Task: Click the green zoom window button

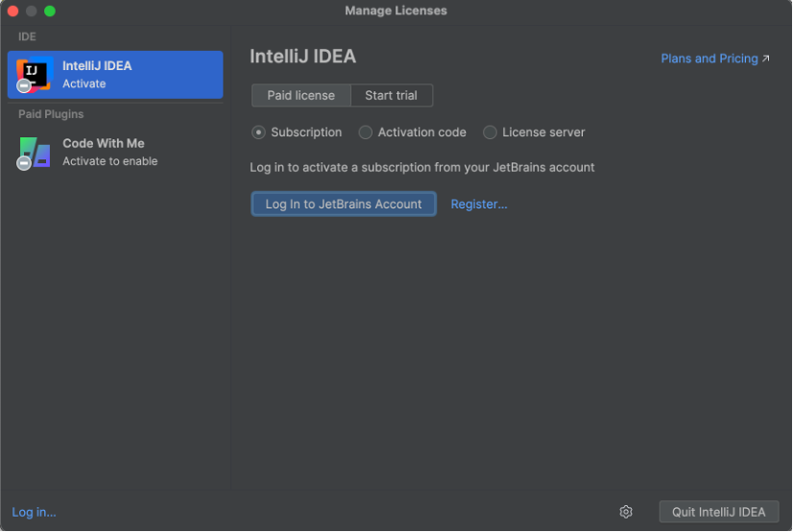Action: 50,11
